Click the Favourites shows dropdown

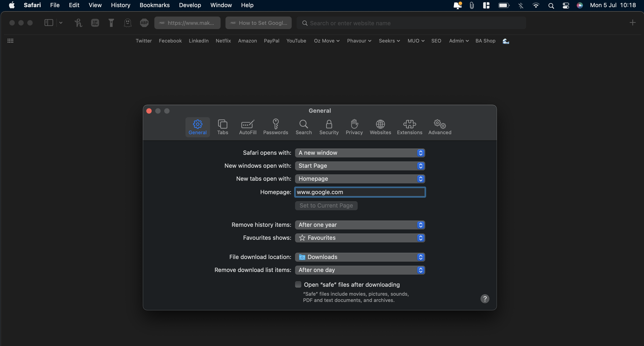coord(360,238)
